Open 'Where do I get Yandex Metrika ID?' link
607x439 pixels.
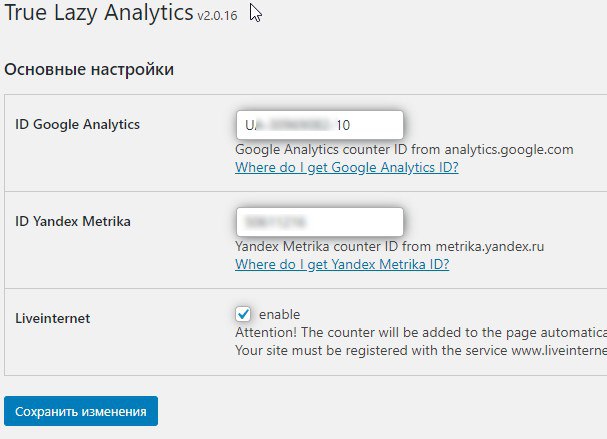[x=342, y=264]
